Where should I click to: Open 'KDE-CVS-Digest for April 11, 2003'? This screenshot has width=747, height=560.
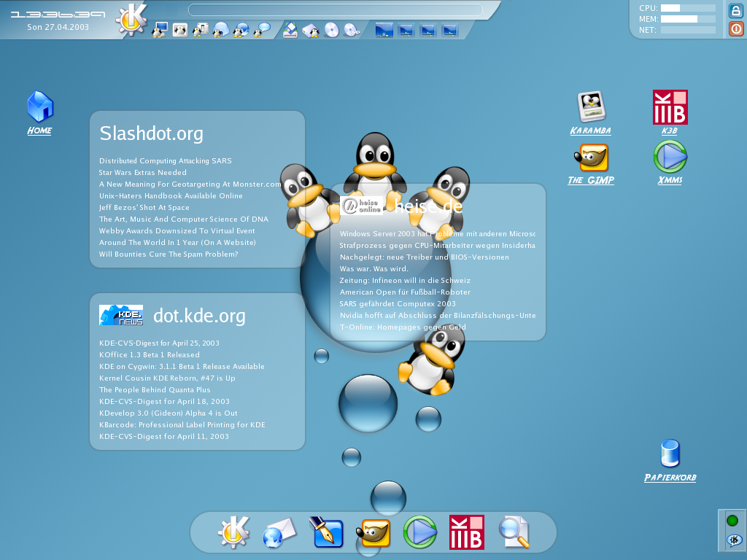pyautogui.click(x=164, y=436)
